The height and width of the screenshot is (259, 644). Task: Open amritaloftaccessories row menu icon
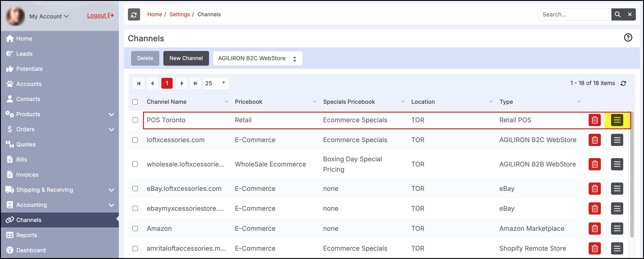coord(617,249)
